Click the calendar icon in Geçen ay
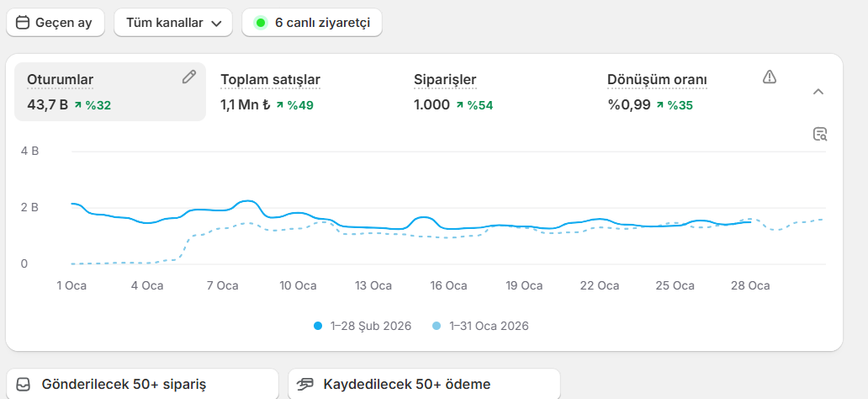Viewport: 868px width, 399px height. (23, 23)
